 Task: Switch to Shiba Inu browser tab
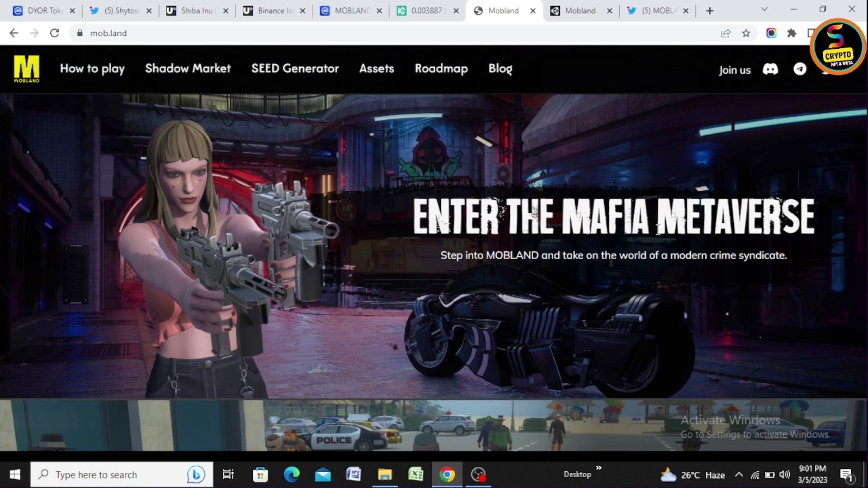[197, 10]
